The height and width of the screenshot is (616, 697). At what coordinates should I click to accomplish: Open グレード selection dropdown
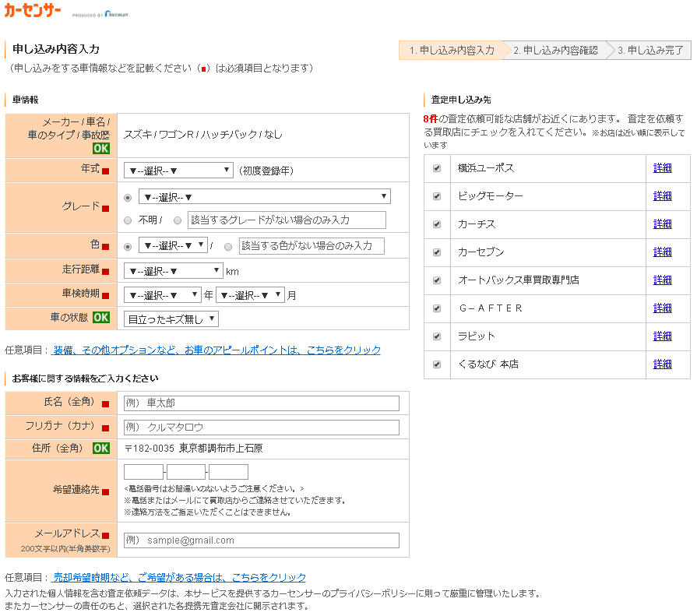tap(265, 196)
